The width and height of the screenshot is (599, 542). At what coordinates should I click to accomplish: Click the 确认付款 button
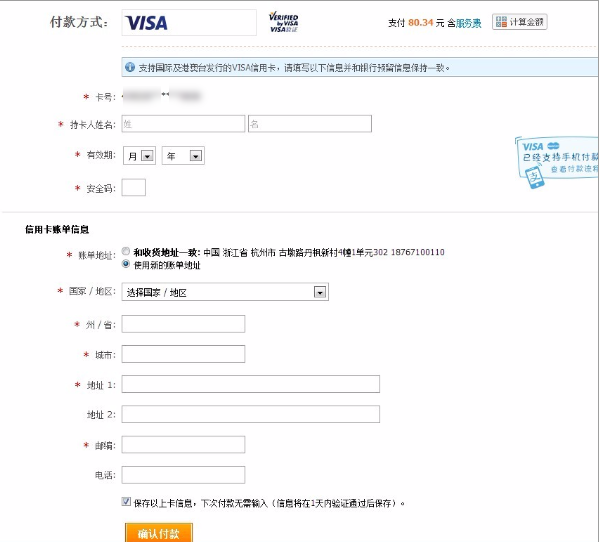159,532
